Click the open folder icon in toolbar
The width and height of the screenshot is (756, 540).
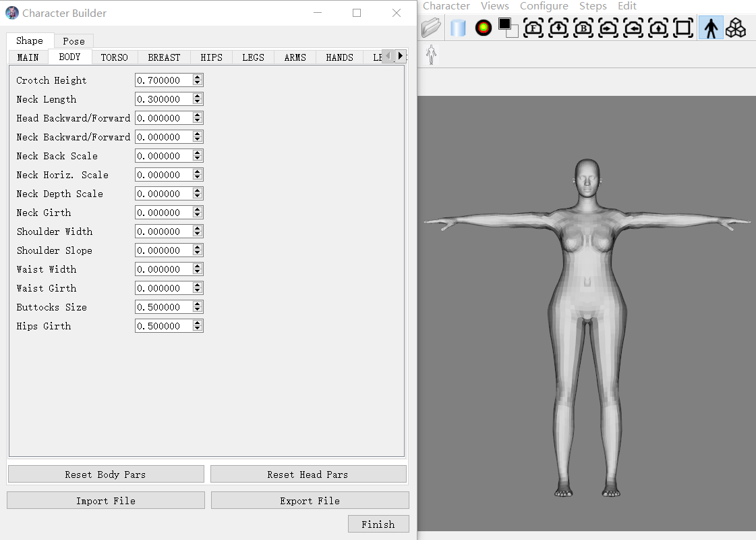[x=431, y=28]
